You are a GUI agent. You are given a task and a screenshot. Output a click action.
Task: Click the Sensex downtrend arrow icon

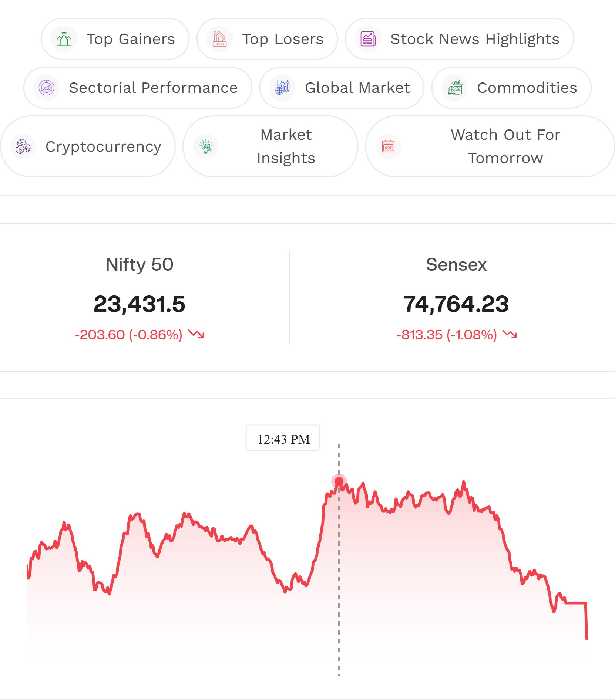510,334
